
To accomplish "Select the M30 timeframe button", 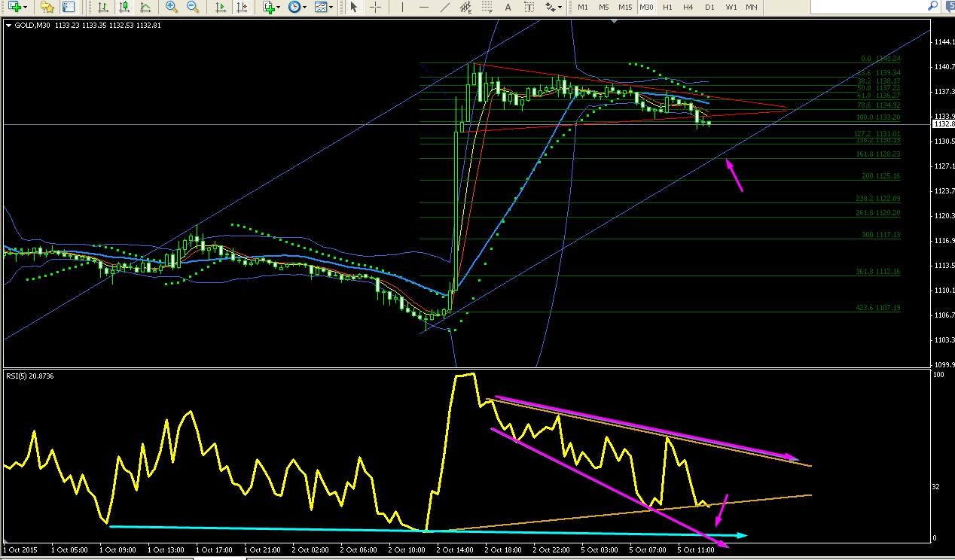I will pos(646,7).
